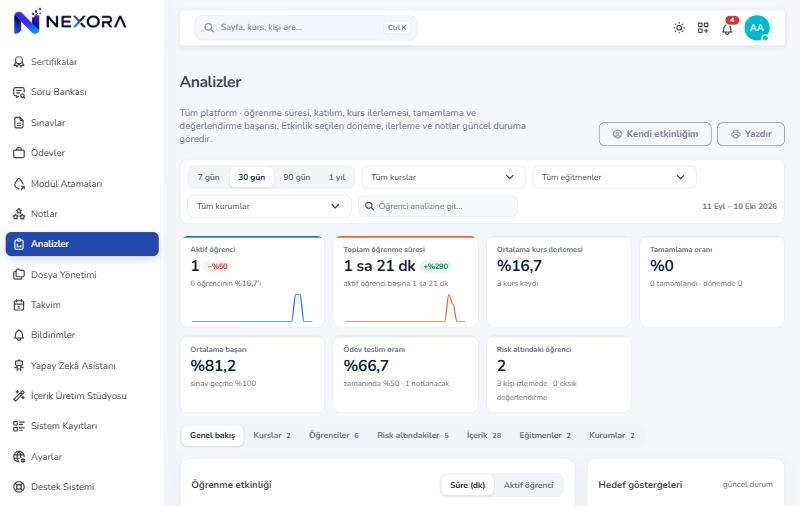800x506 pixels.
Task: Click the search magnifier icon in top bar
Action: pyautogui.click(x=209, y=28)
